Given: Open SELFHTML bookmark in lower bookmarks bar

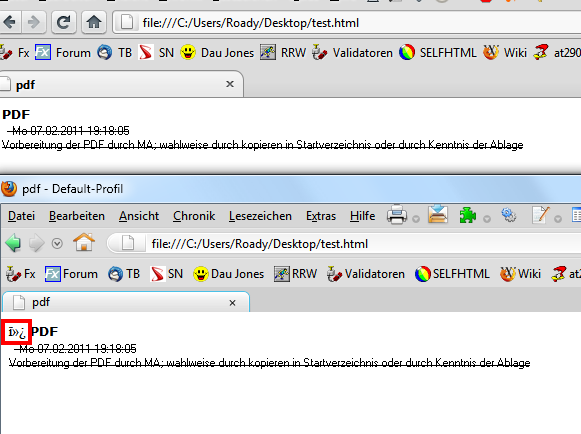Looking at the screenshot, I should [x=452, y=274].
